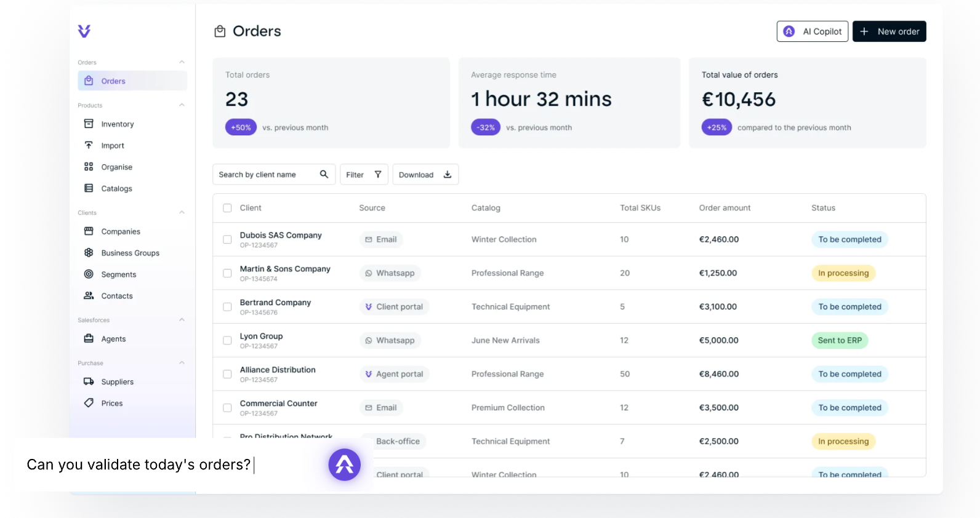Open Inventory from the sidebar
Screen dimensions: 980x518
117,124
